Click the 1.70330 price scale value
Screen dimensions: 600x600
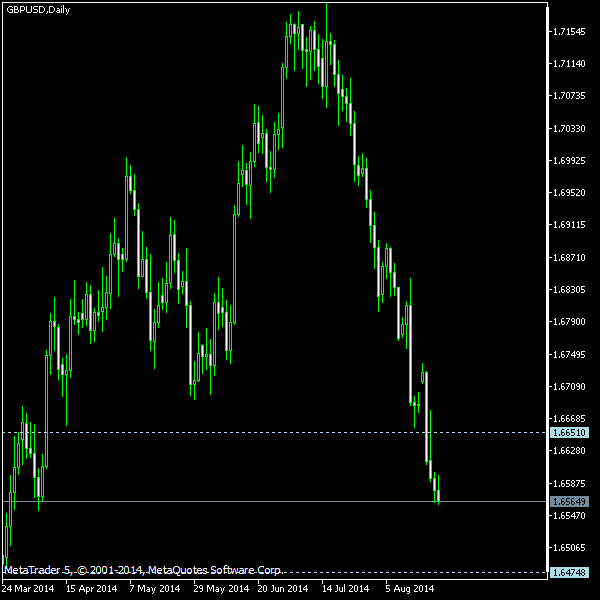(x=569, y=128)
